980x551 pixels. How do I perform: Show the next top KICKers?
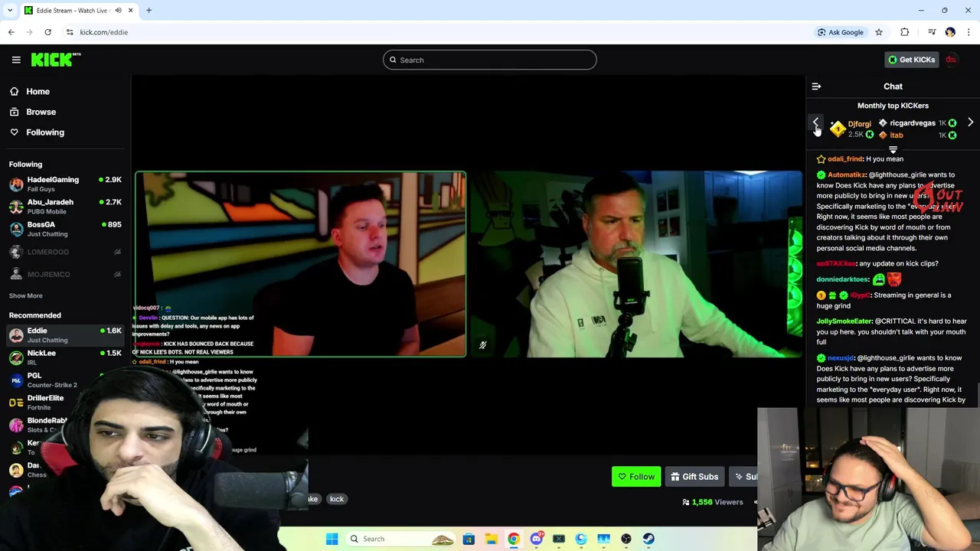(970, 122)
